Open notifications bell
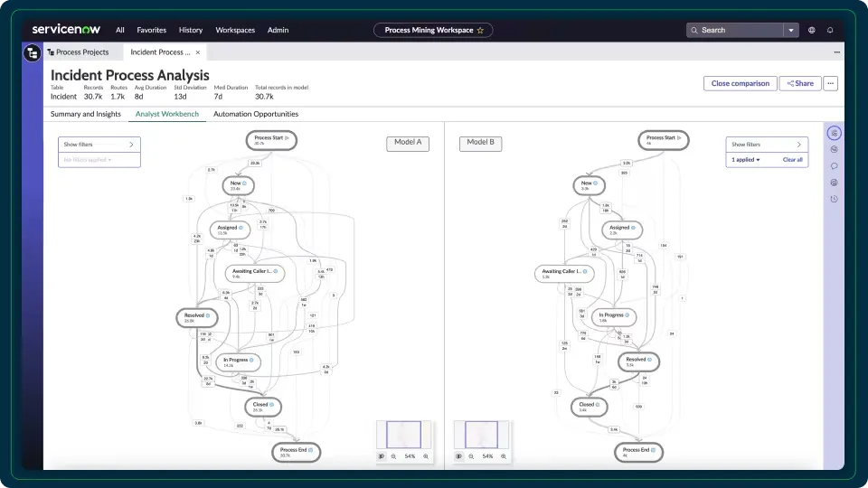This screenshot has height=488, width=868. pyautogui.click(x=830, y=31)
